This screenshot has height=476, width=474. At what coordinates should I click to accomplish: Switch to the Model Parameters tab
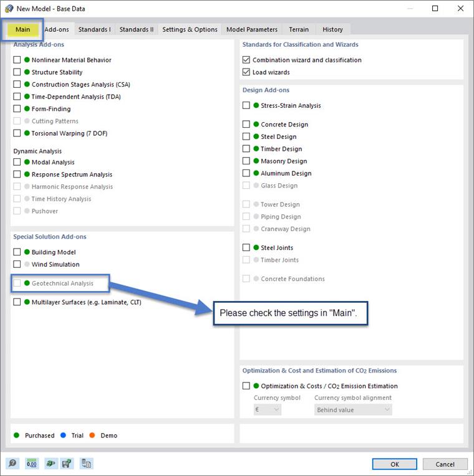point(252,29)
